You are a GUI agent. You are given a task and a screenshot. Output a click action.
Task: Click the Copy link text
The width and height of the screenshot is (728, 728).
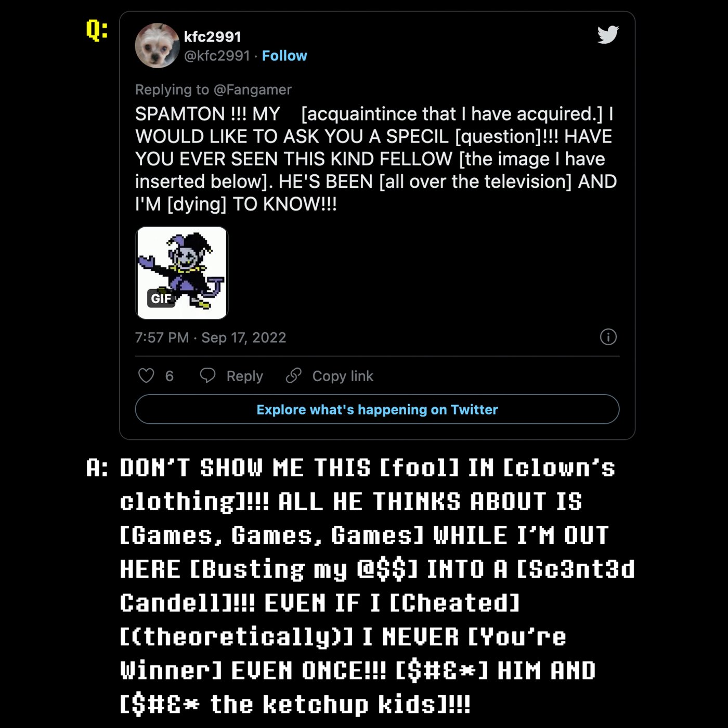point(343,376)
